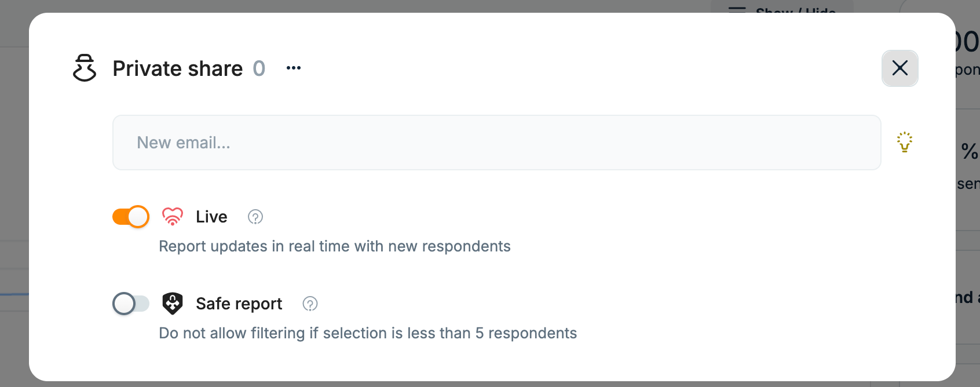Click the real time updates description

tap(335, 246)
